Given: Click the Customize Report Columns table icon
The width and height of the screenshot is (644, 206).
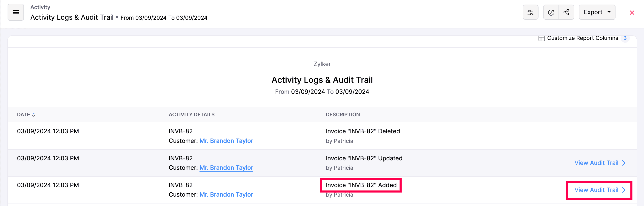Looking at the screenshot, I should pos(541,38).
